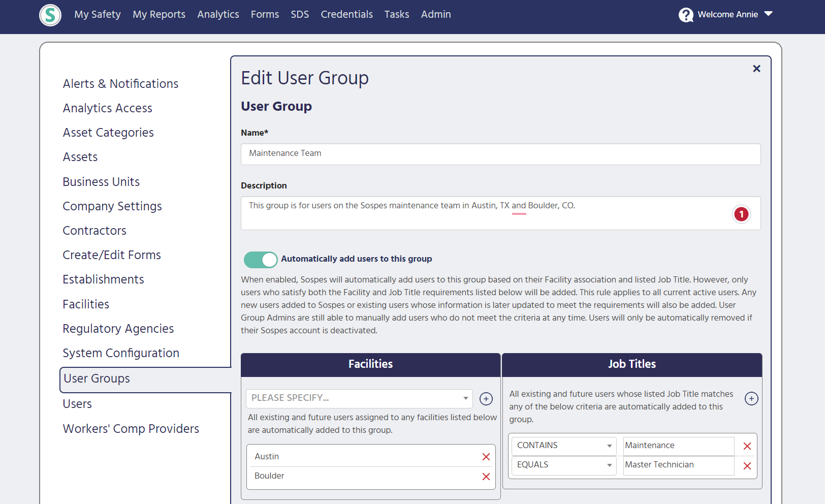Image resolution: width=825 pixels, height=504 pixels.
Task: Delete the Master Technician job title rule
Action: pyautogui.click(x=747, y=466)
